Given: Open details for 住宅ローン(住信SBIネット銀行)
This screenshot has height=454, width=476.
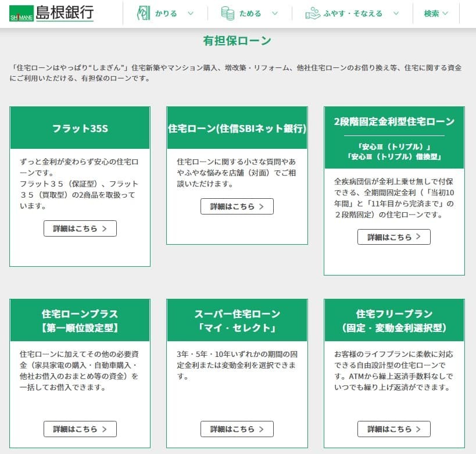Looking at the screenshot, I should coord(237,206).
